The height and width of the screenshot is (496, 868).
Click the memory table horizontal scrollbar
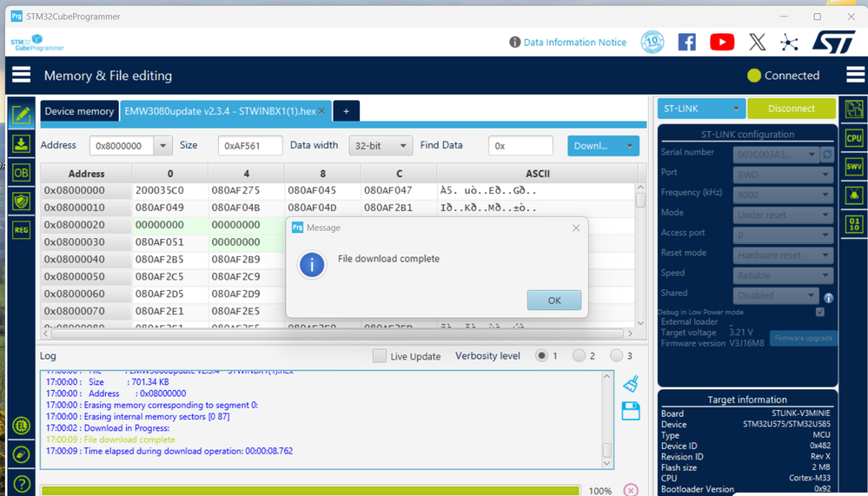pyautogui.click(x=339, y=334)
